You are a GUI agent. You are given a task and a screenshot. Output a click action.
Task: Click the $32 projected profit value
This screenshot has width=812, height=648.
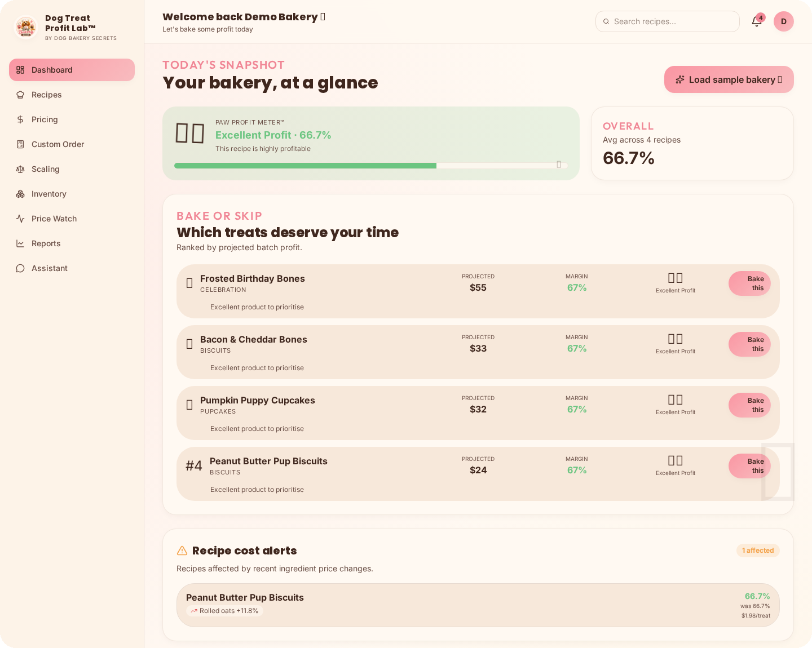click(478, 409)
